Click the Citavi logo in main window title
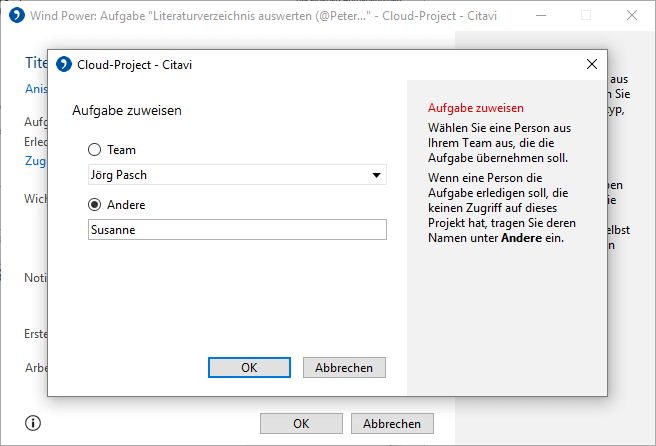Screen dimensions: 656x446 click(17, 15)
